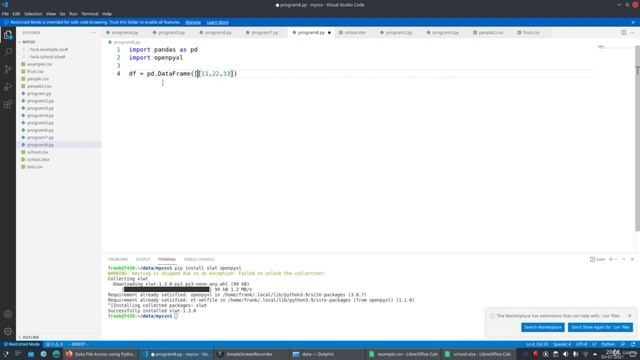Dismiss the Marketplace notification

pos(629,316)
